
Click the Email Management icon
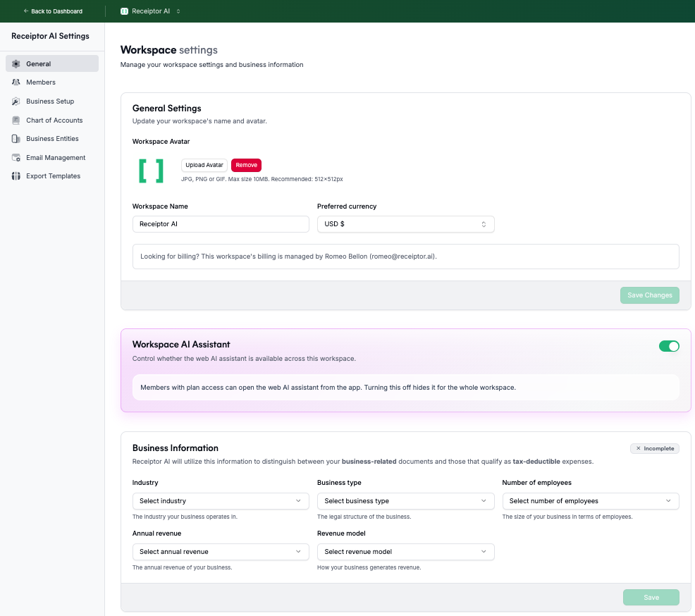16,158
